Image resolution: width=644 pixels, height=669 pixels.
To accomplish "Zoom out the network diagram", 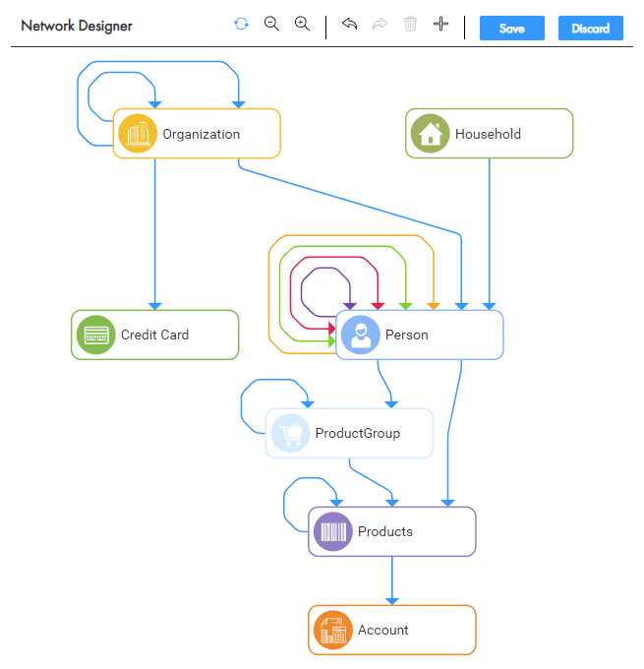I will [271, 24].
